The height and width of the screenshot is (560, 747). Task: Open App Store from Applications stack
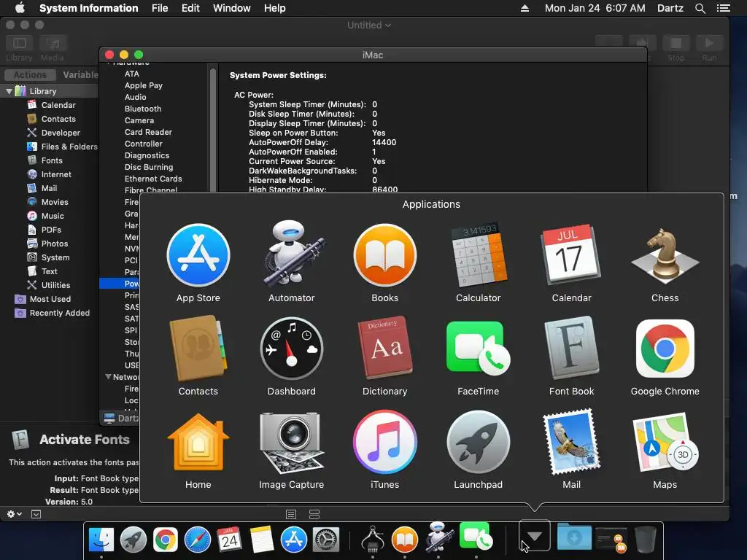198,255
